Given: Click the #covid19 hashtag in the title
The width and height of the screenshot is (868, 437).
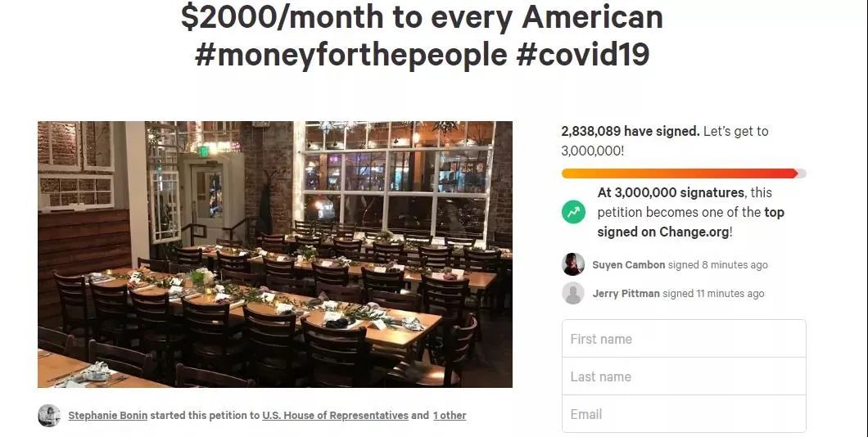Looking at the screenshot, I should coord(582,54).
